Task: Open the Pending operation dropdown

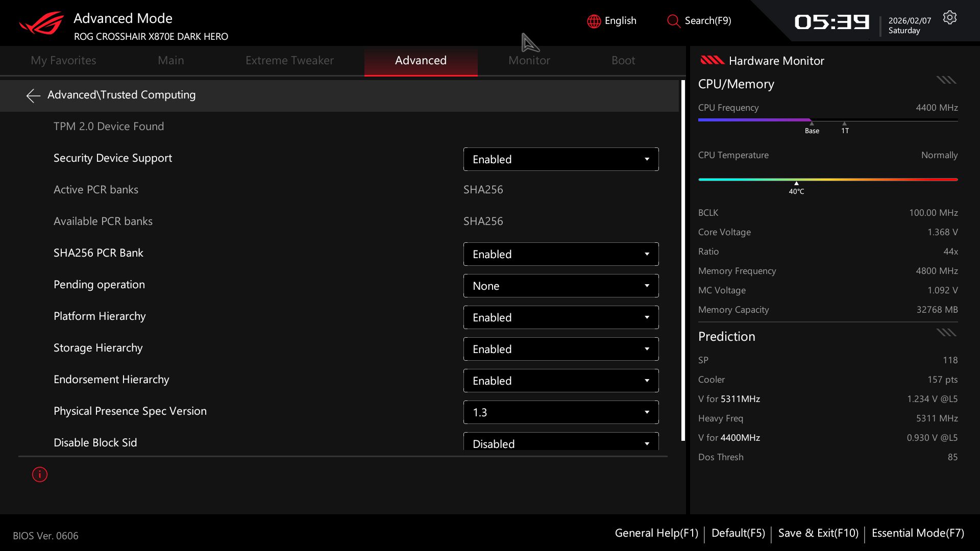Action: pos(560,286)
